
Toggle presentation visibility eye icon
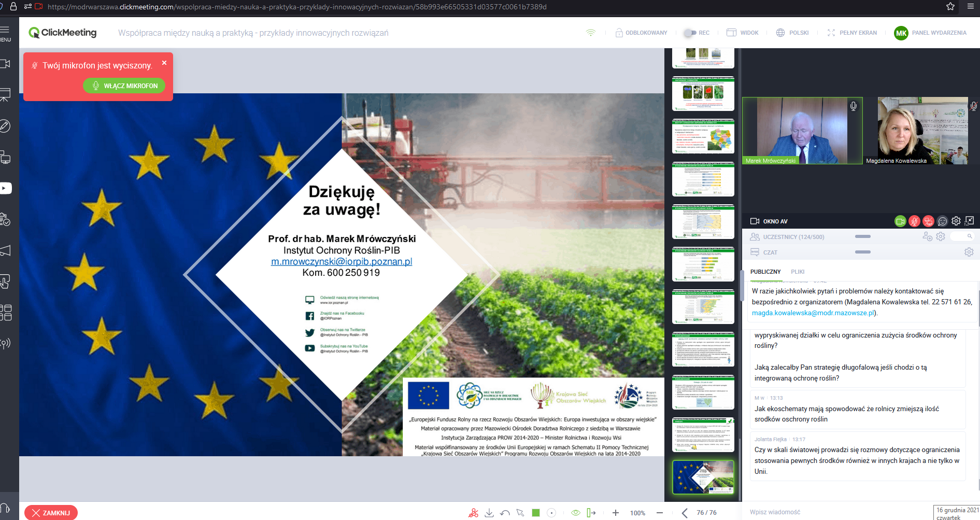click(575, 513)
